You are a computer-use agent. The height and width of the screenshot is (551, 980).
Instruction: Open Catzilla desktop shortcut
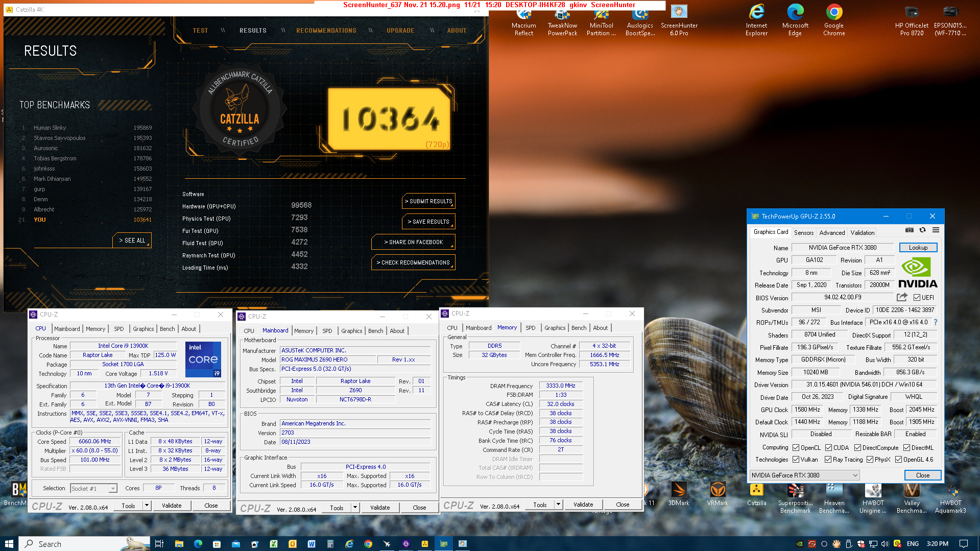pyautogui.click(x=756, y=494)
